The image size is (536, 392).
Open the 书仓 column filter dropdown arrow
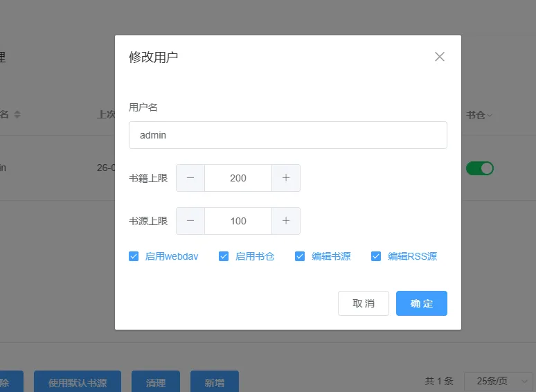coord(490,116)
